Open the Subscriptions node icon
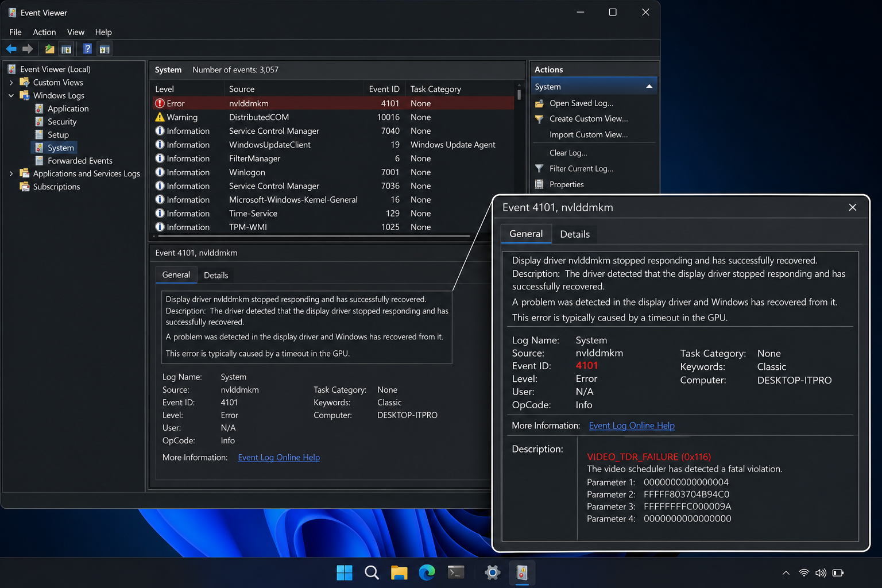This screenshot has width=882, height=588. click(25, 187)
